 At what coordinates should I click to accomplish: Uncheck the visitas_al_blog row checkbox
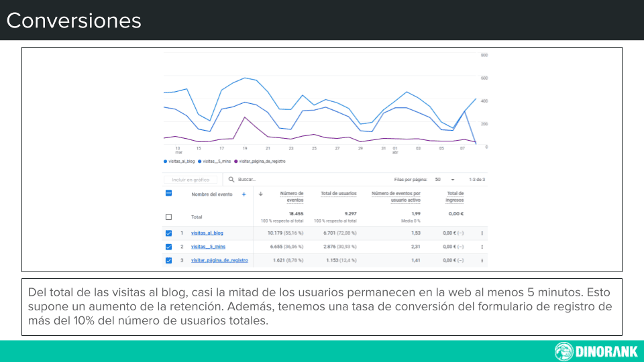click(168, 233)
